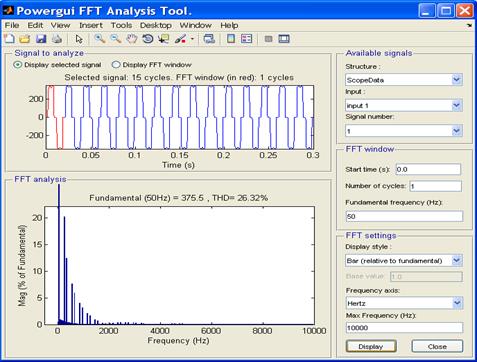Click the Show Plot Tools icon
This screenshot has height=362, width=477.
tap(284, 39)
